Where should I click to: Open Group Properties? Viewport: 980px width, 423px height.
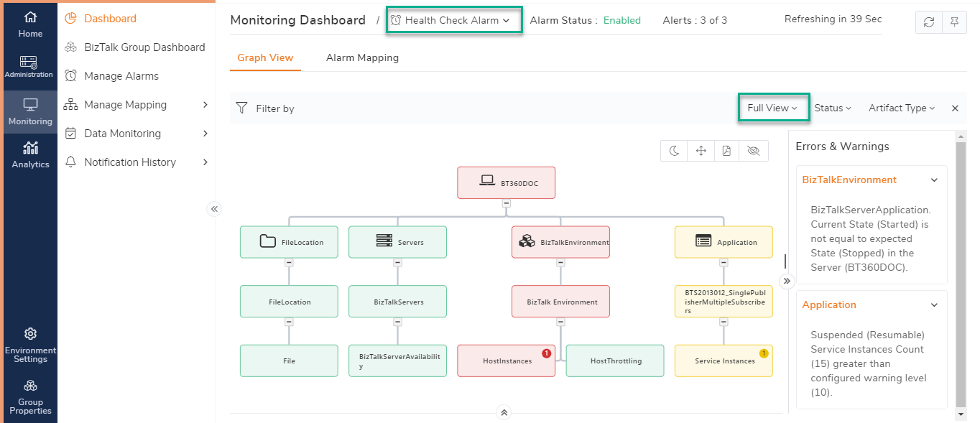tap(30, 396)
